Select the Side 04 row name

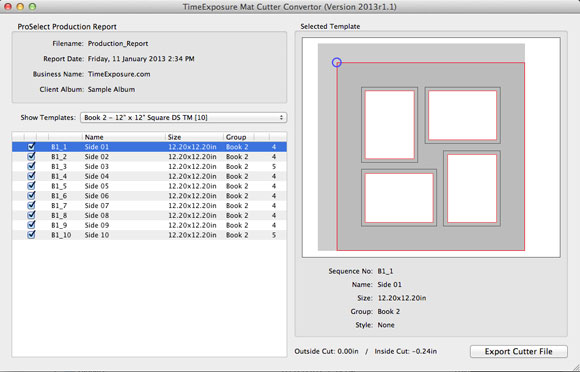tap(97, 176)
